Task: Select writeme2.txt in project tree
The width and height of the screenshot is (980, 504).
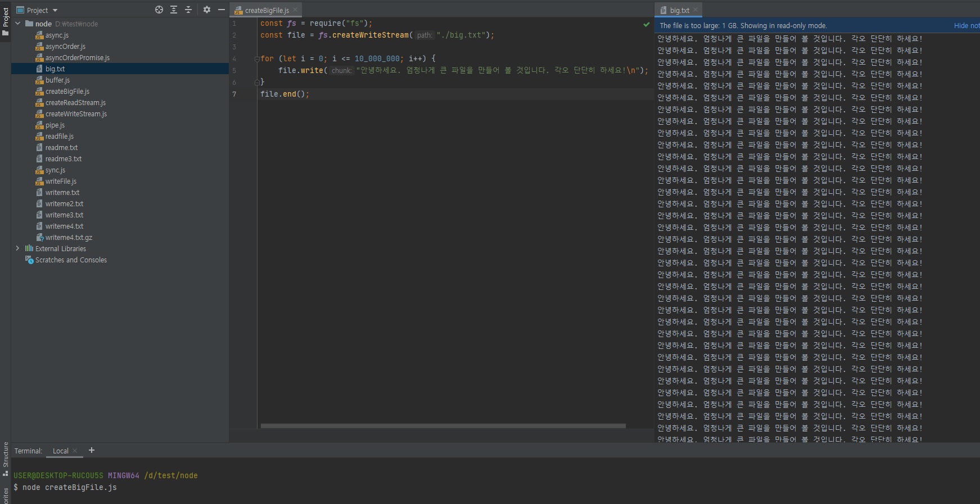Action: click(x=64, y=204)
